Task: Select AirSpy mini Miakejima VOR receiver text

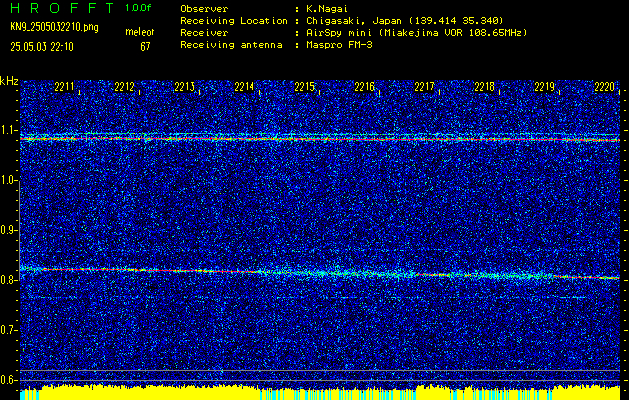Action: 416,32
